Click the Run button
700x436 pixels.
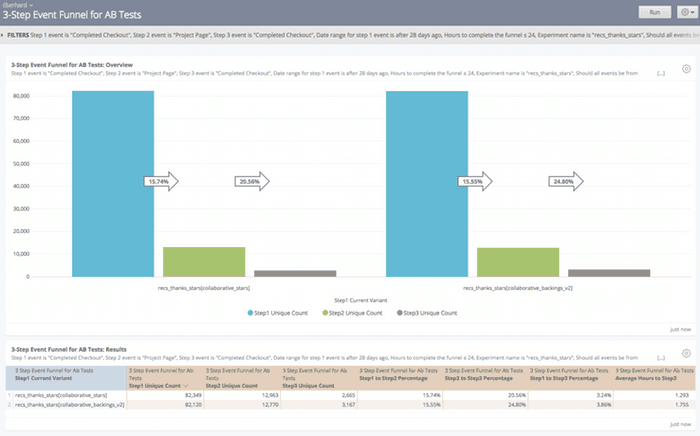pos(650,12)
